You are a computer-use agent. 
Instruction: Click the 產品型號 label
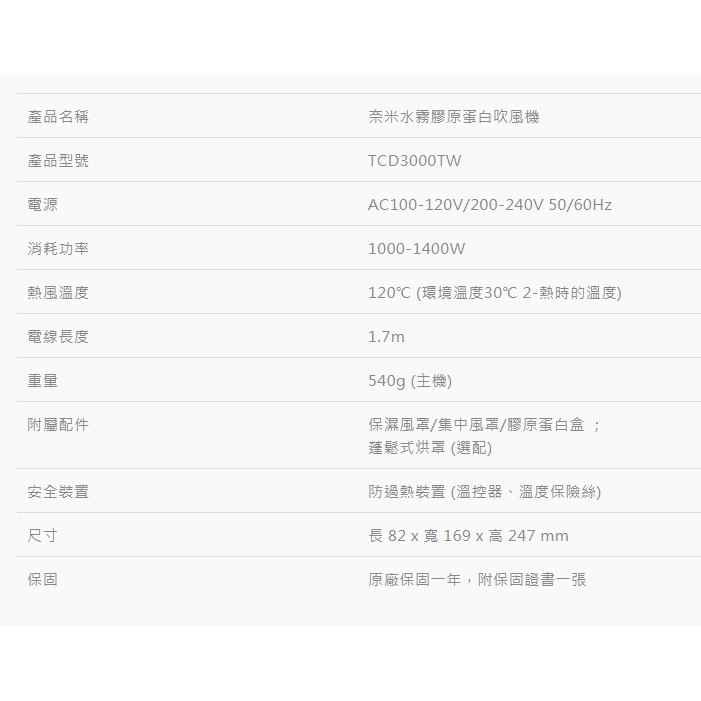click(x=58, y=161)
